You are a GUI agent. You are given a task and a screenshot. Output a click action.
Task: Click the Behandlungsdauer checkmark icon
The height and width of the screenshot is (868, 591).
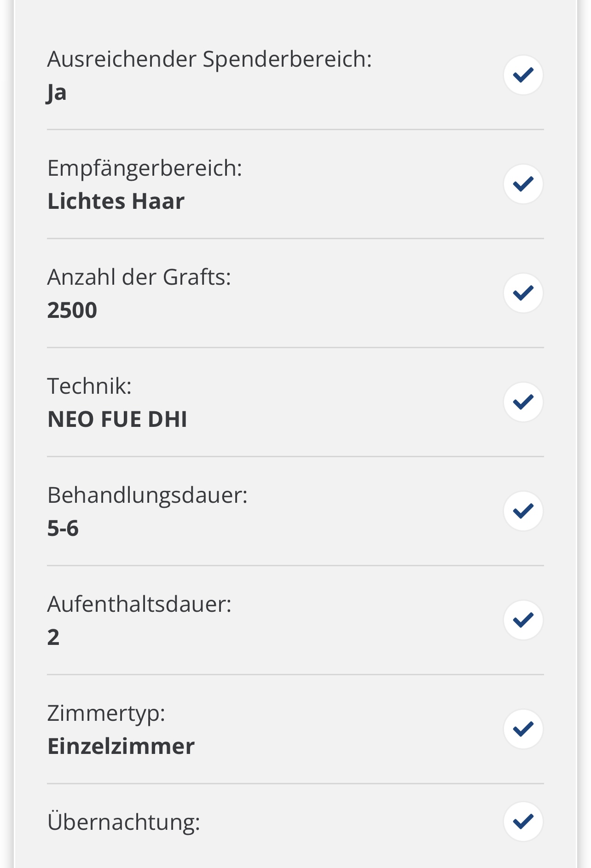(523, 511)
